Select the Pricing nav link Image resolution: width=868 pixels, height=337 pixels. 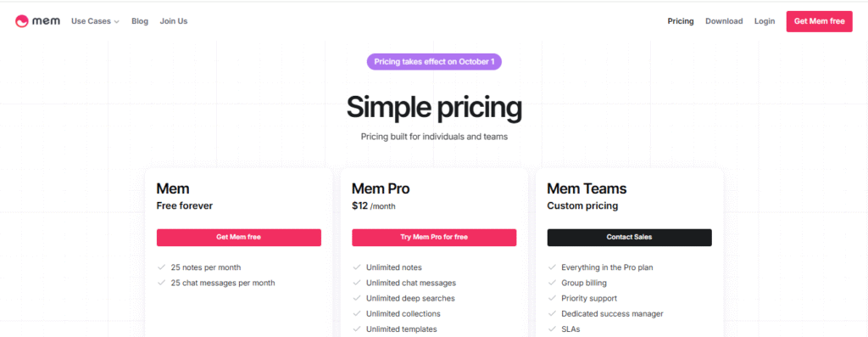click(x=681, y=21)
